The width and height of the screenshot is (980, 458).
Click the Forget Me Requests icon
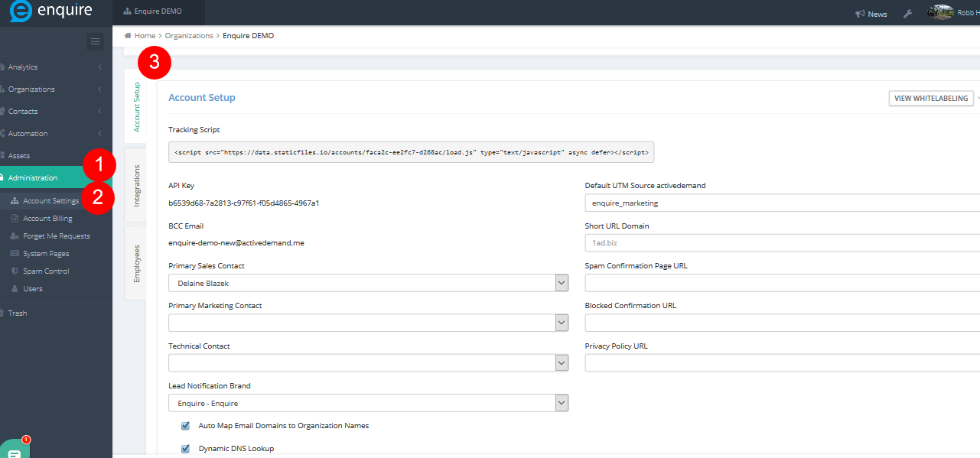point(15,236)
